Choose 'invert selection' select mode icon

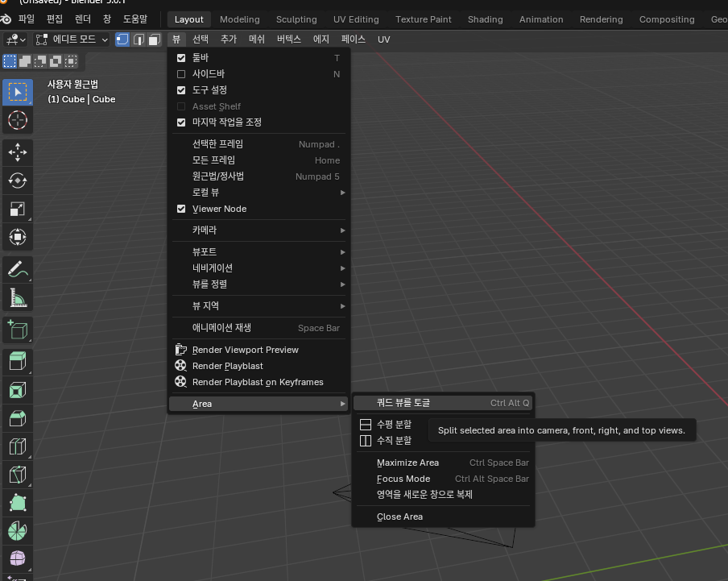click(x=56, y=61)
